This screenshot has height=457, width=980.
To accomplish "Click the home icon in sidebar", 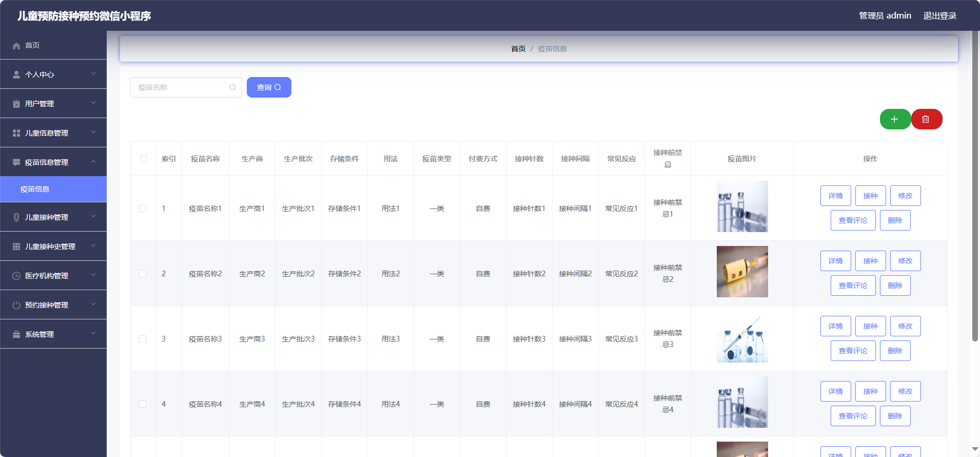I will coord(16,46).
